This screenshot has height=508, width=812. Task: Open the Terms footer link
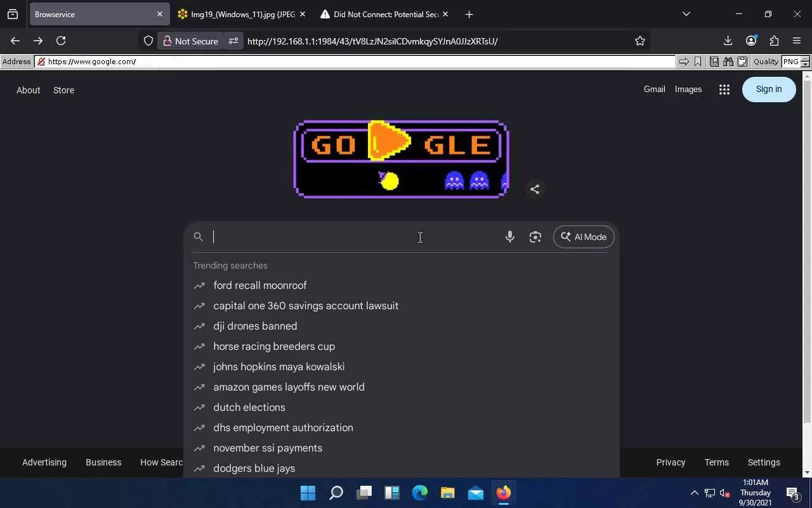point(717,462)
